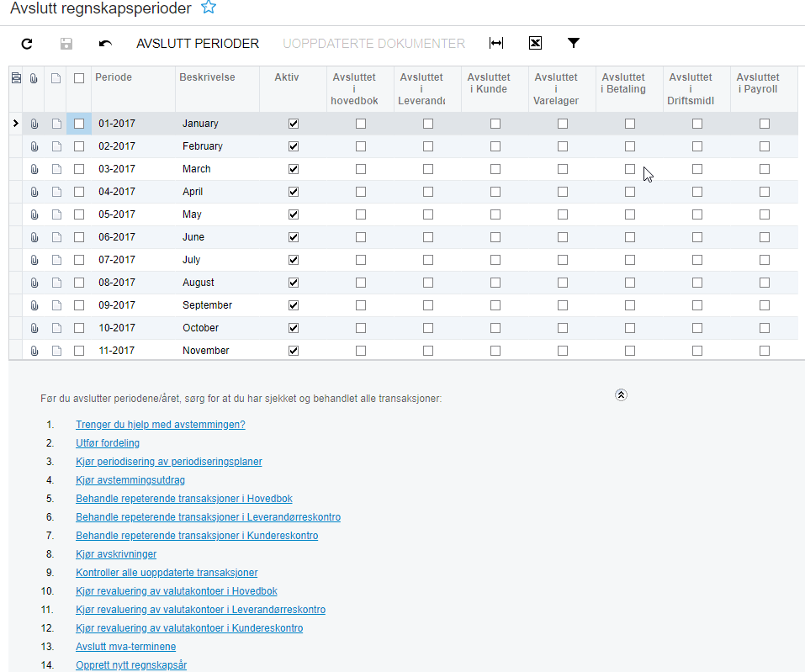Image resolution: width=805 pixels, height=672 pixels.
Task: Open Kjør periodisering av periodiseringsplaner link
Action: click(x=169, y=462)
